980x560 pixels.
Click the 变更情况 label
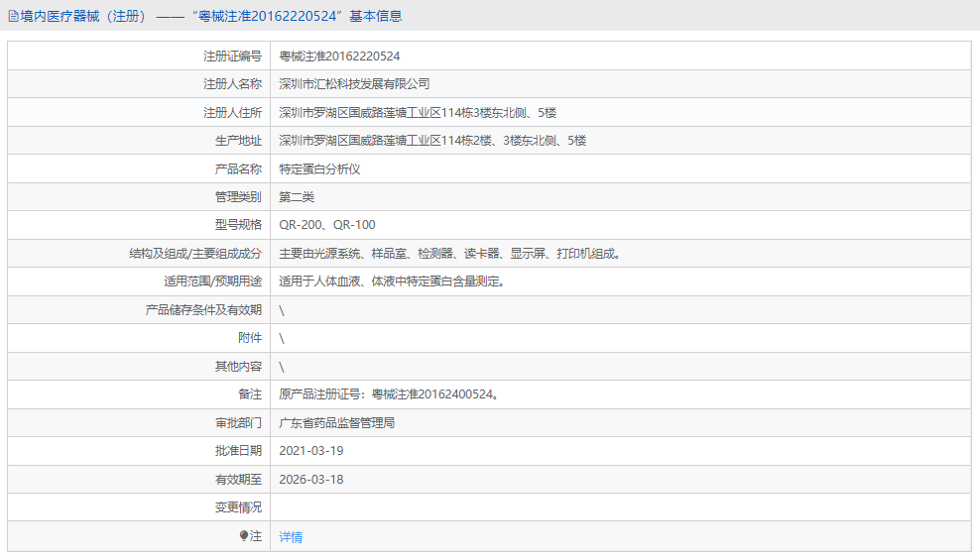[238, 507]
